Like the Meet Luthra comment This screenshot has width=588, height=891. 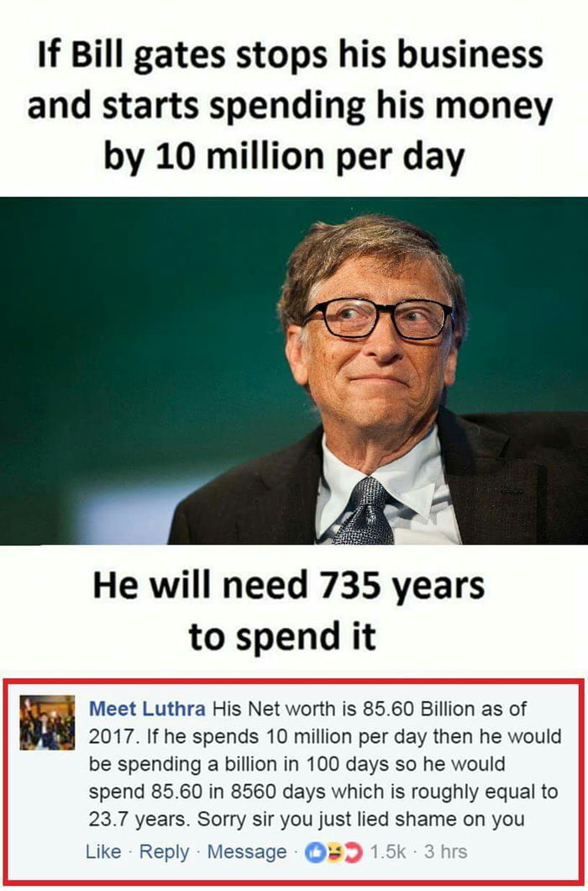pos(103,851)
